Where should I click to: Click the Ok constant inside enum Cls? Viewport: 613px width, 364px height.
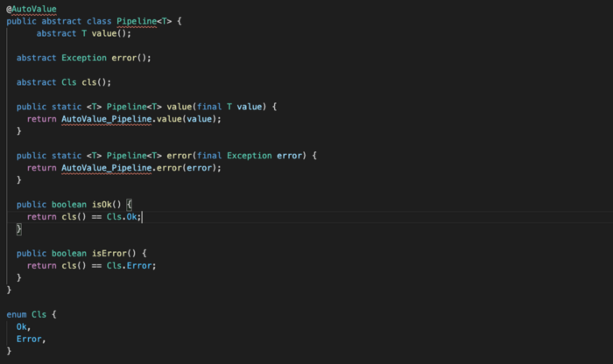[22, 325]
